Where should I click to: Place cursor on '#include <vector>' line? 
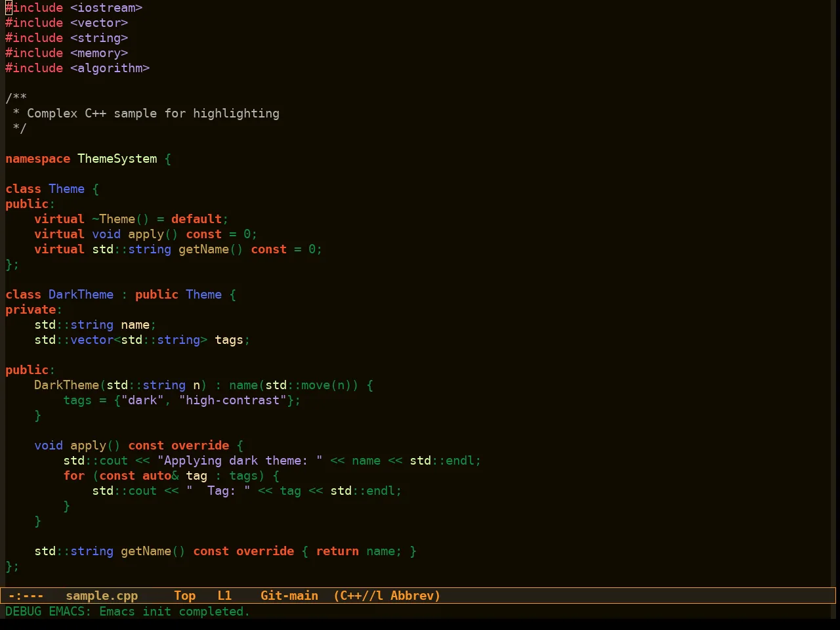point(67,23)
